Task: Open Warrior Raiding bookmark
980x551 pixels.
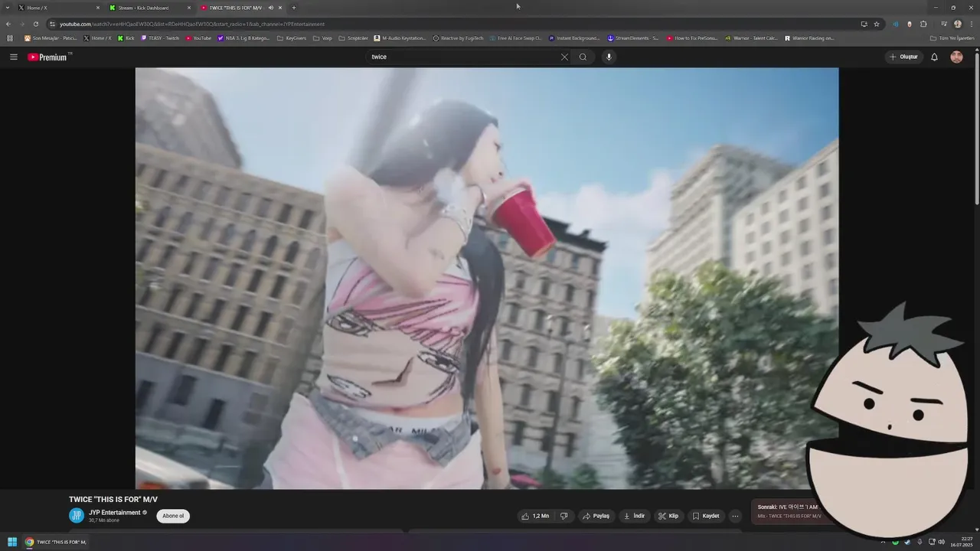Action: tap(810, 37)
